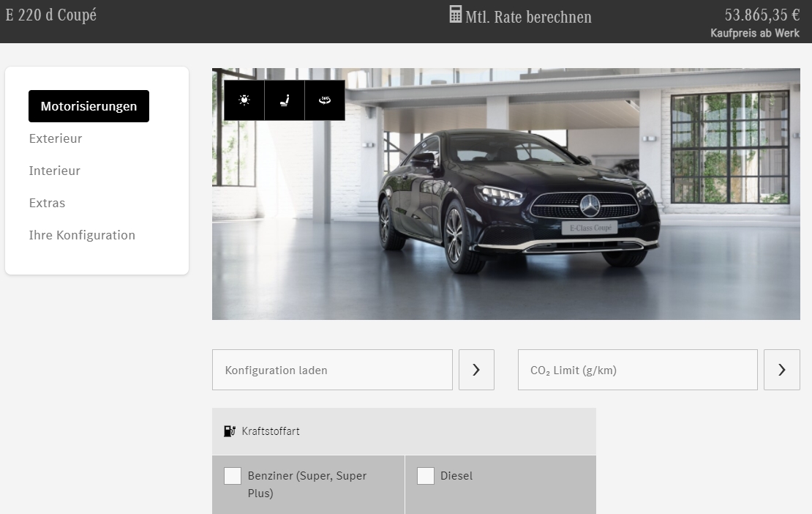Go to the Interieur section
This screenshot has height=514, width=812.
[x=54, y=171]
